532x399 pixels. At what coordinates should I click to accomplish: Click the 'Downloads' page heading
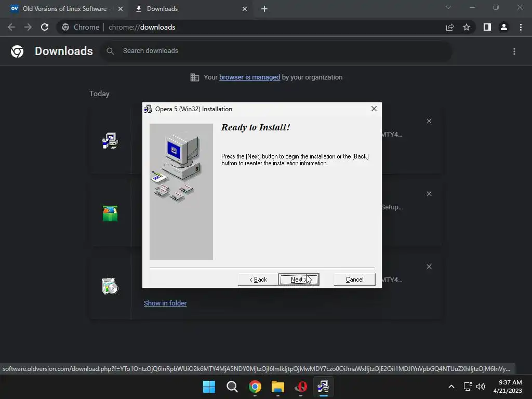tap(64, 51)
